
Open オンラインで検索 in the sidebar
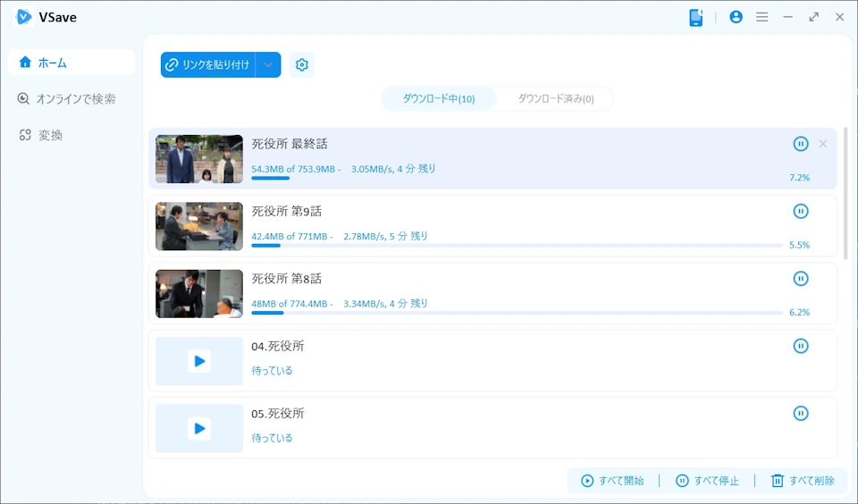(71, 99)
